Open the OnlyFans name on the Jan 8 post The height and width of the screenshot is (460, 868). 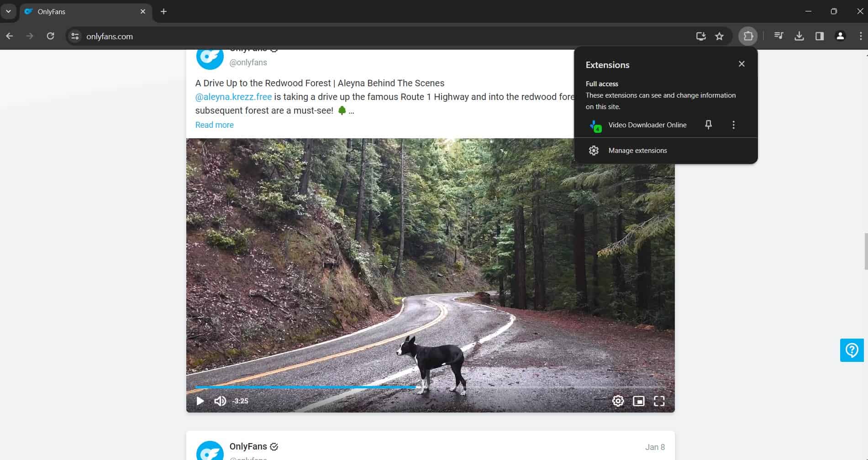point(248,446)
